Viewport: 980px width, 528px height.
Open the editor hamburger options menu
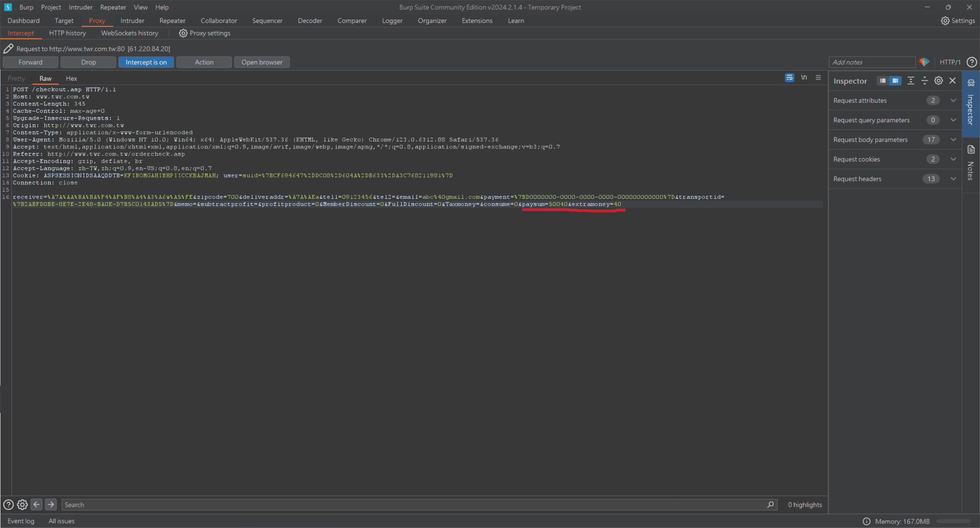pos(818,78)
